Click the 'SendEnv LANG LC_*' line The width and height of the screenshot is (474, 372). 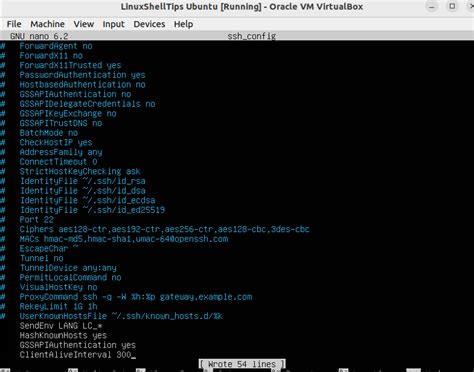tap(61, 326)
